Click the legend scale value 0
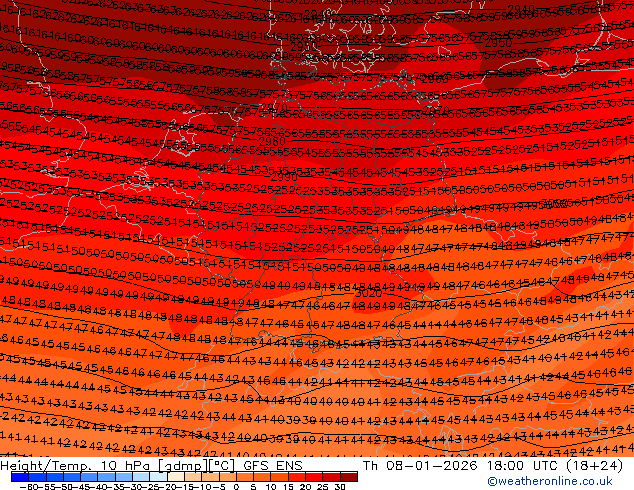Screen dimensions: 634x490 236,487
